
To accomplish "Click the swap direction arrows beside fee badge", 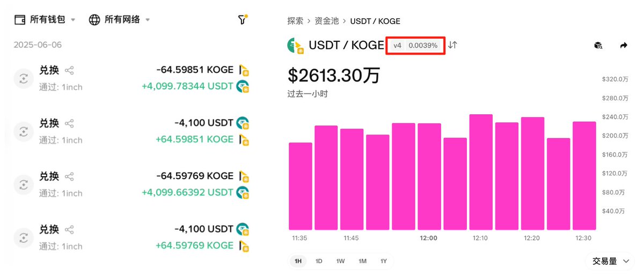I will point(453,45).
